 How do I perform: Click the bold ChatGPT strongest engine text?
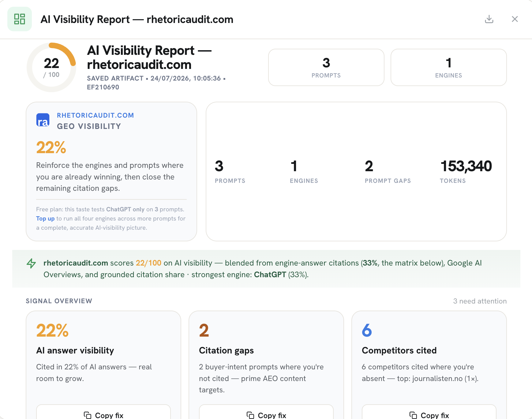coord(270,274)
